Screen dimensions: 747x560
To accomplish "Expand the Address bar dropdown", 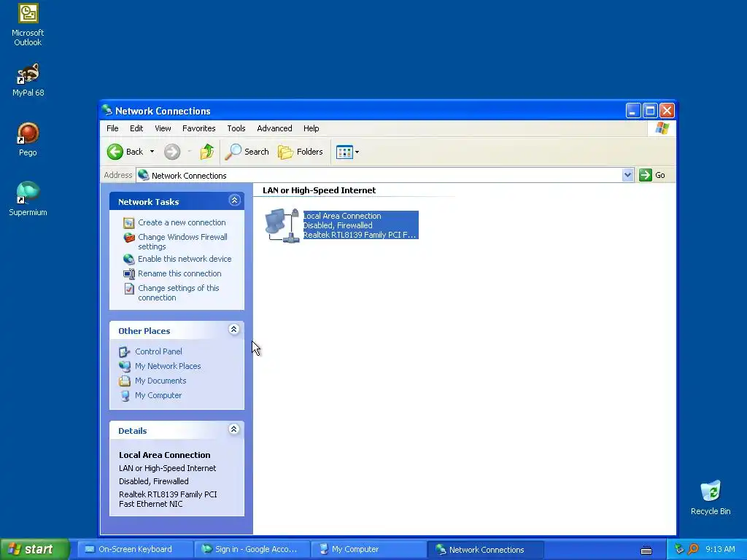I will click(x=627, y=175).
